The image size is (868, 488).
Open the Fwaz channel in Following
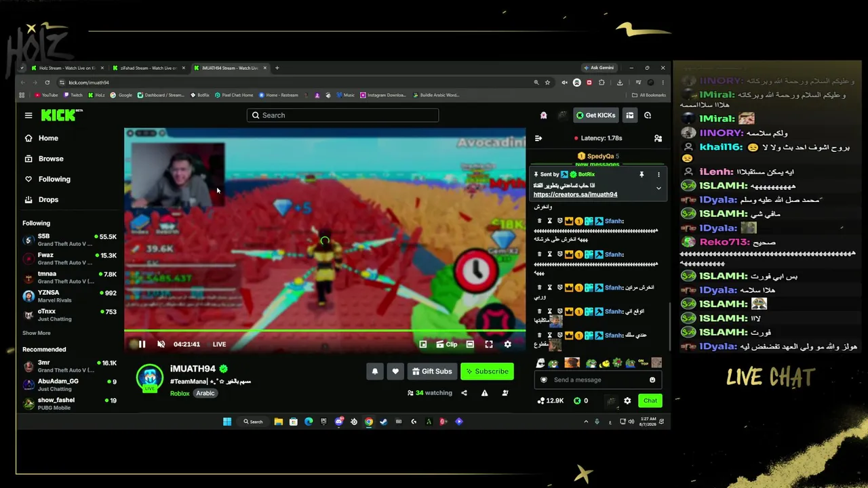(x=70, y=258)
